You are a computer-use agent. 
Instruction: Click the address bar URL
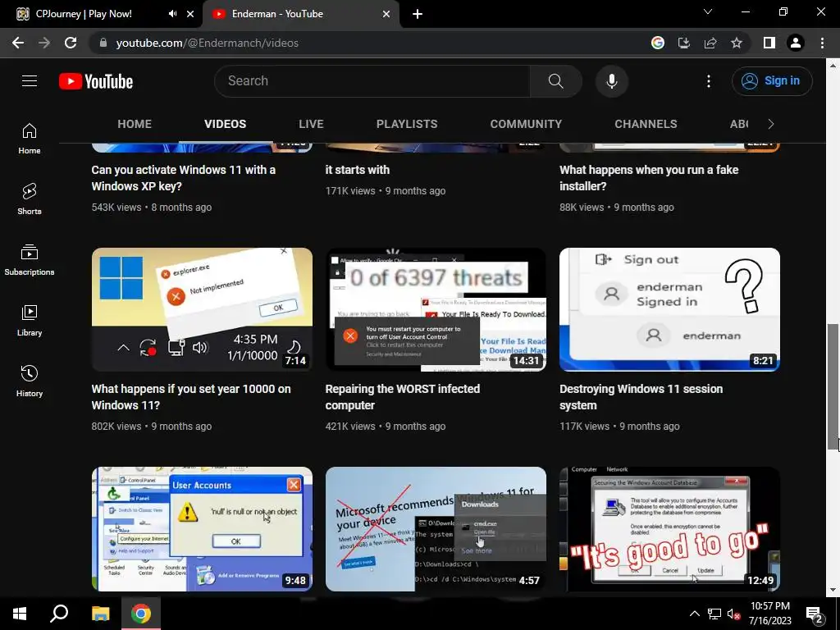tap(207, 43)
